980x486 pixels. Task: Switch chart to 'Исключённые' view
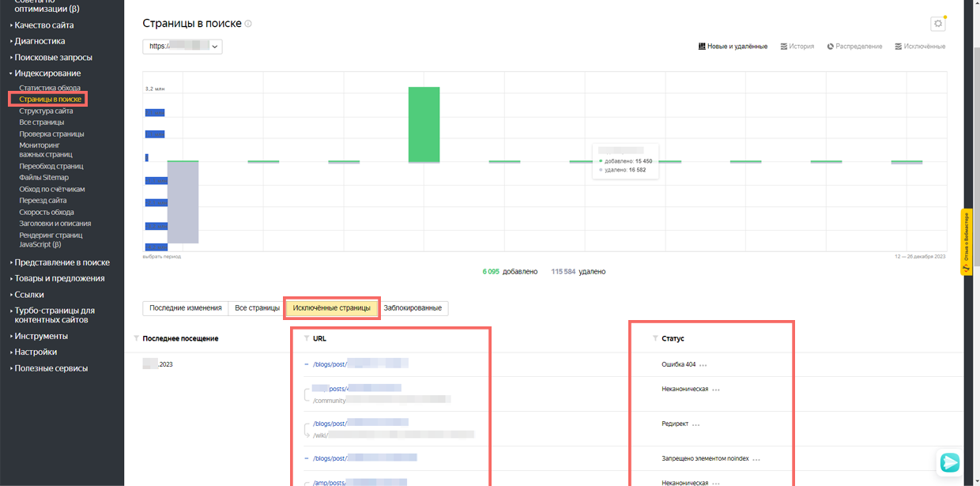click(920, 47)
